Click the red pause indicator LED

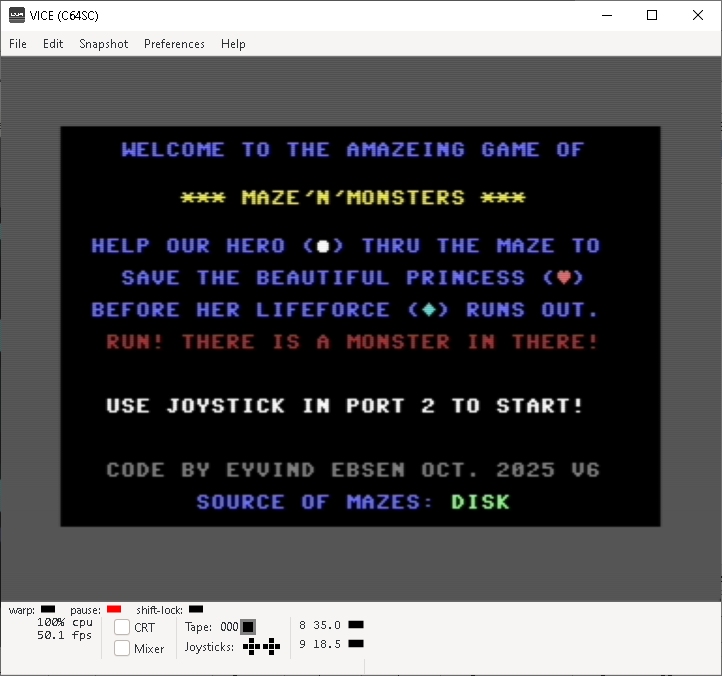[x=114, y=609]
